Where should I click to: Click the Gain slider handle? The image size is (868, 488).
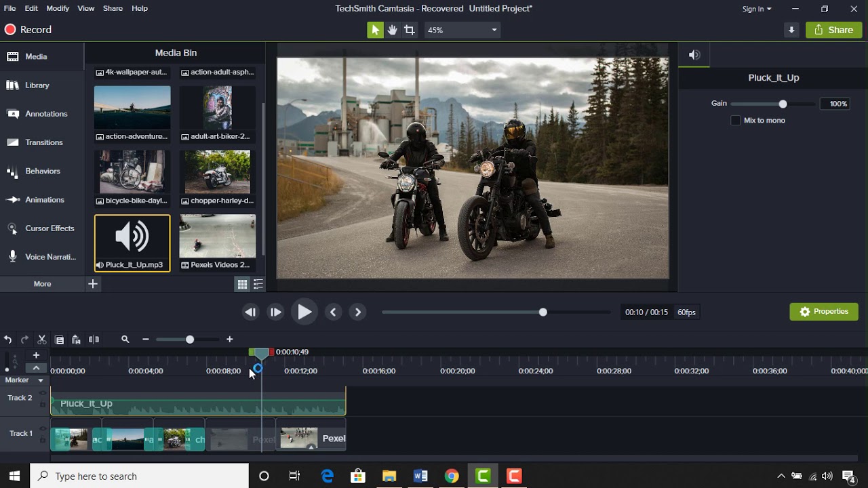783,104
